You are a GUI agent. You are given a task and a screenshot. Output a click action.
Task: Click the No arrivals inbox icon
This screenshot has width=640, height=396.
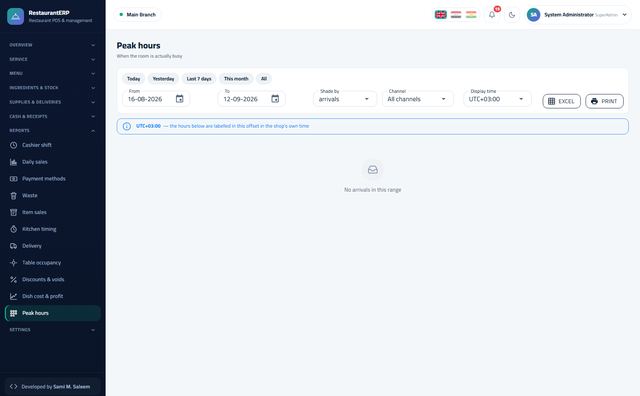click(x=373, y=170)
